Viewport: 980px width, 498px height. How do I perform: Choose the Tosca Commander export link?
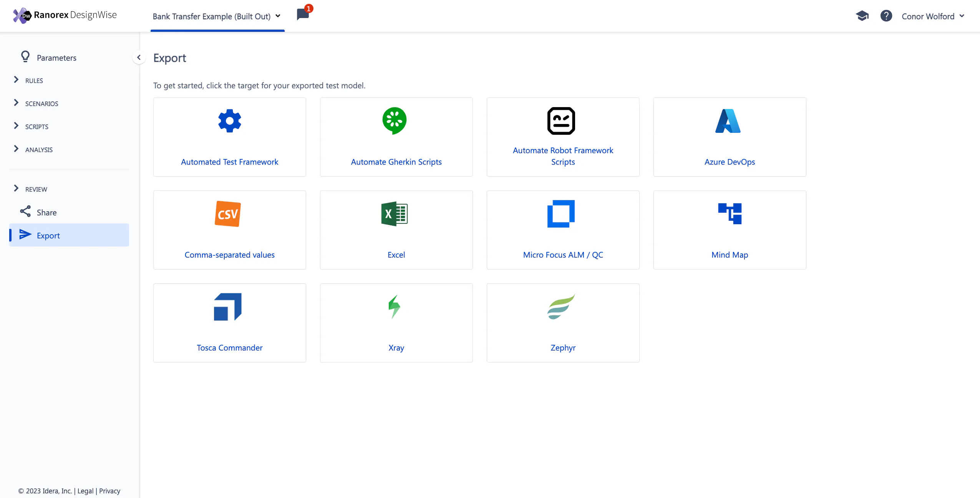230,348
